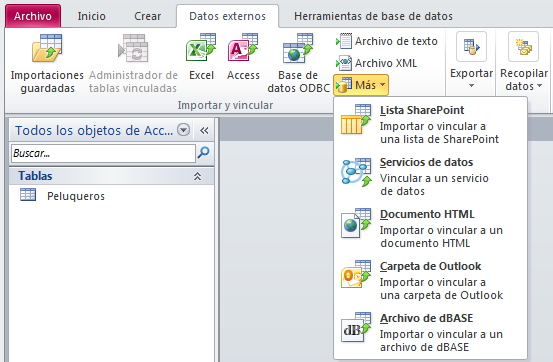Switch to the Inicio tab
The image size is (553, 362).
[x=91, y=16]
